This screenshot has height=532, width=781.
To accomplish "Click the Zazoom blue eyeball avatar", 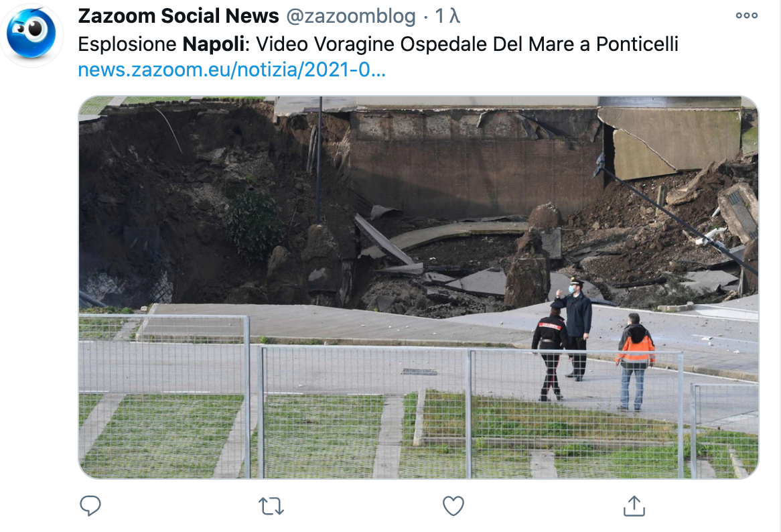I will pos(31,34).
